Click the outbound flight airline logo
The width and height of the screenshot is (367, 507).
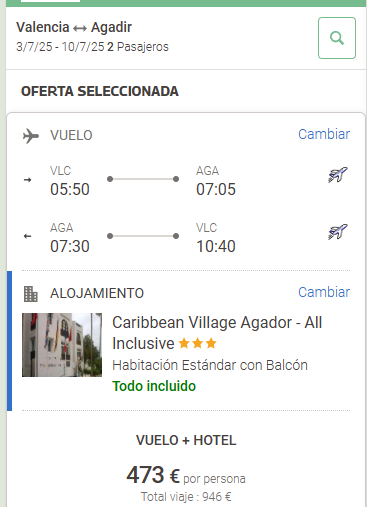tap(337, 175)
